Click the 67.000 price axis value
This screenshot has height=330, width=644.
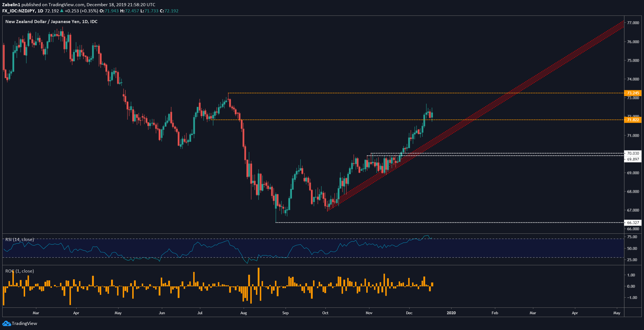point(633,210)
